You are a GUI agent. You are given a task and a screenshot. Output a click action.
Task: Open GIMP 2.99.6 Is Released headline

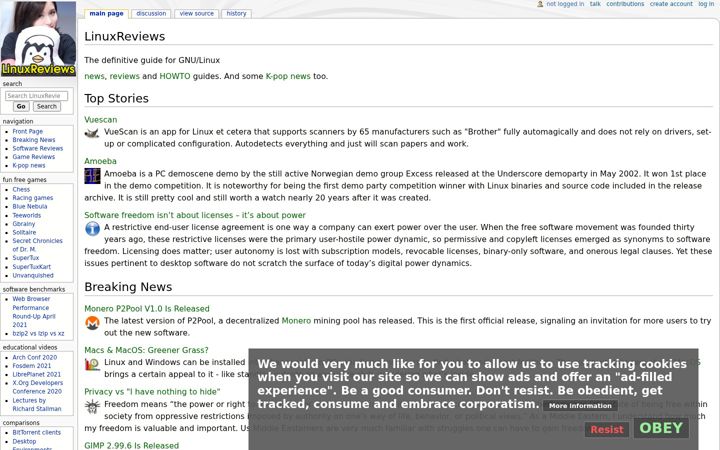click(x=131, y=445)
